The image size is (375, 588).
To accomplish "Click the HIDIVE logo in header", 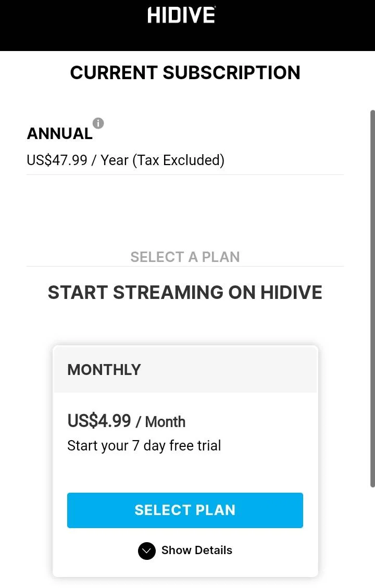I will [181, 15].
